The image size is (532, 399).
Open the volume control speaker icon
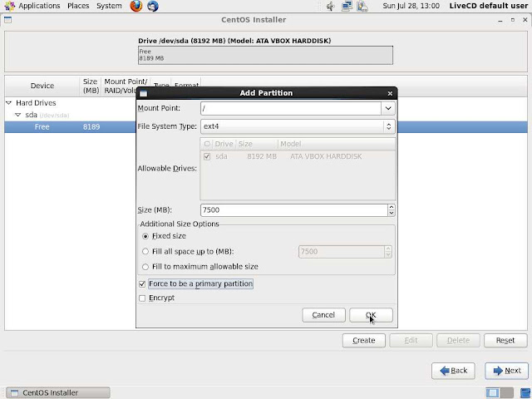coord(330,6)
